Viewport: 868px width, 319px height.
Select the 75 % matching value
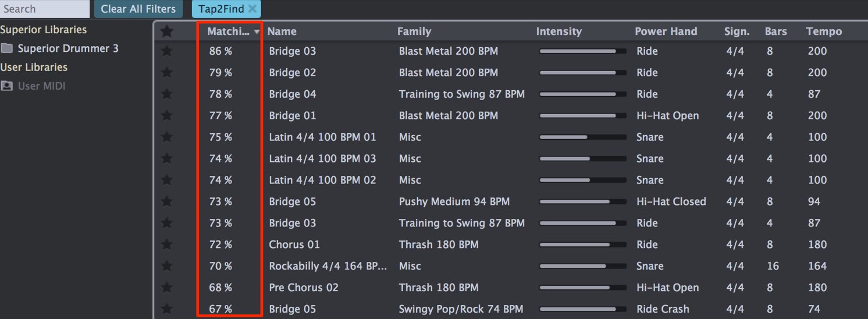(220, 137)
